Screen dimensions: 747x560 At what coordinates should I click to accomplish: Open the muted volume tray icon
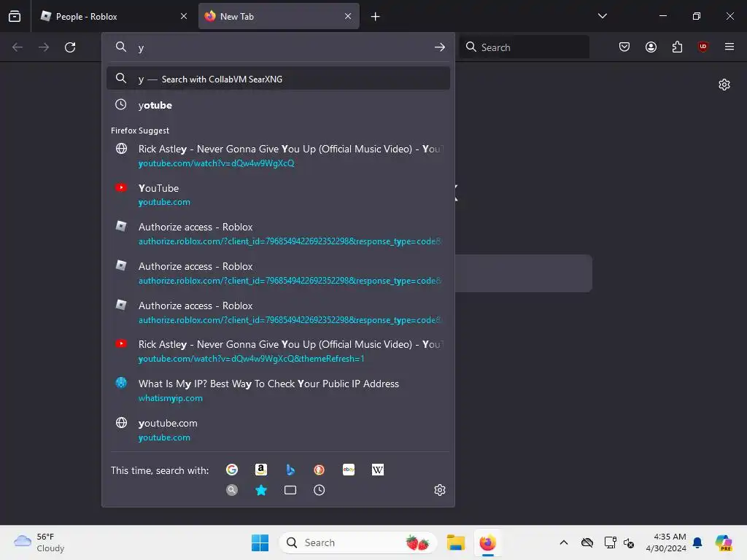coord(629,542)
